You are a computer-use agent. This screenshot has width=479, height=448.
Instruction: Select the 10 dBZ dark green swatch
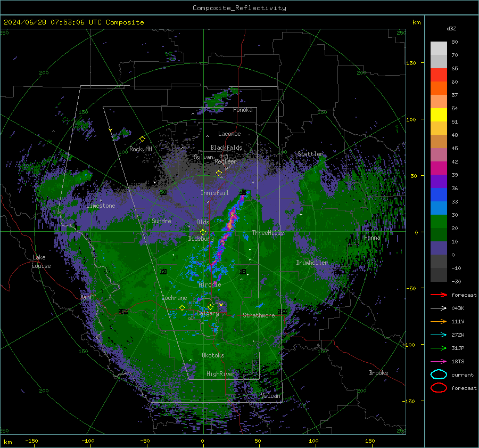tap(439, 235)
